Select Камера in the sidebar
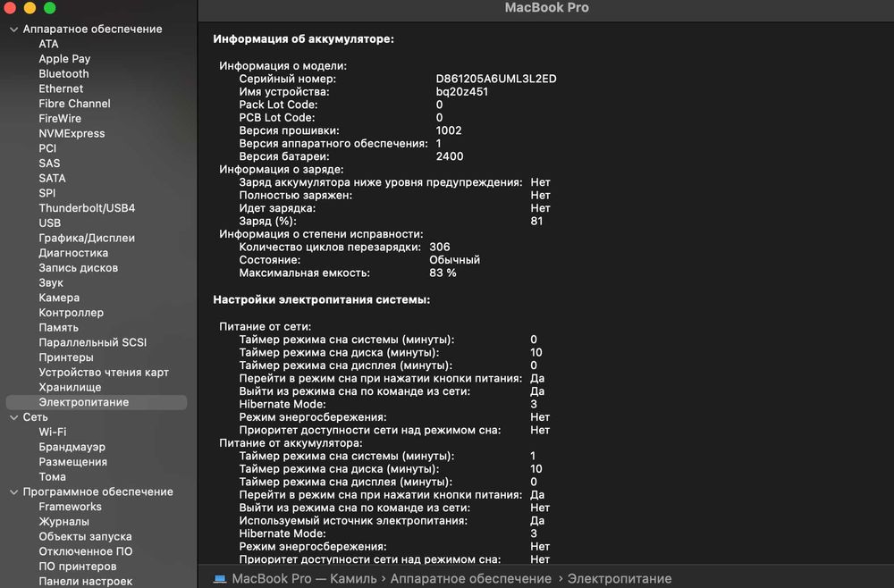 (59, 298)
